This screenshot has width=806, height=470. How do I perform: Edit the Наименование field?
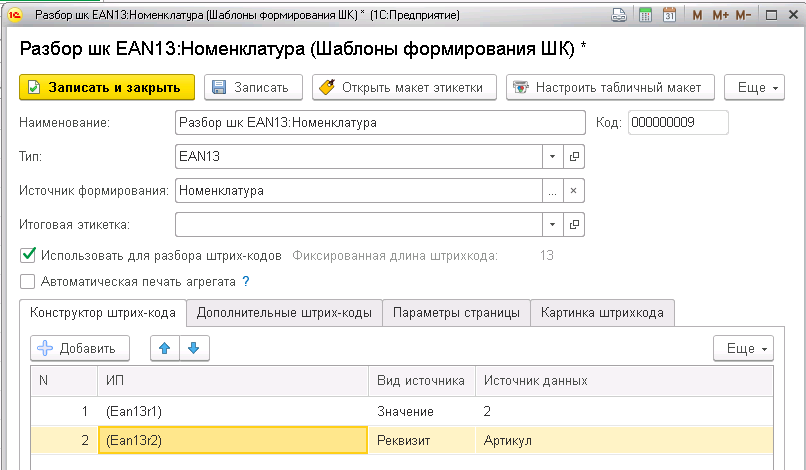click(x=380, y=122)
